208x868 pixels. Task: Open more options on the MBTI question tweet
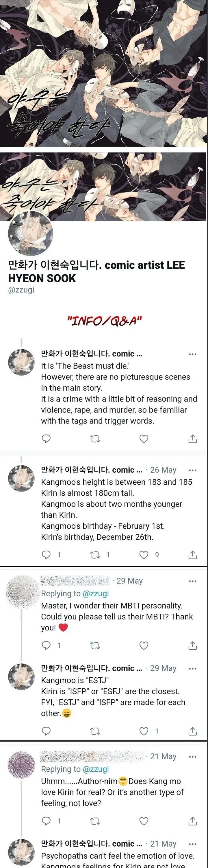[193, 581]
